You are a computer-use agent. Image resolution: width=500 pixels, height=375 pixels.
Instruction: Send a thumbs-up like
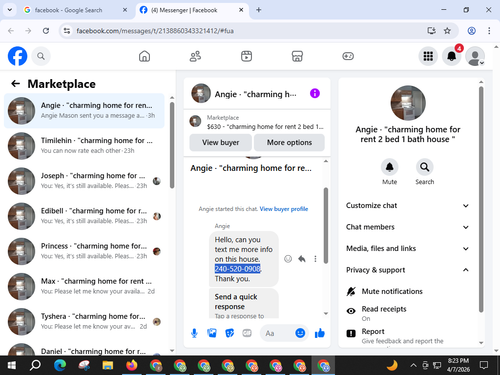point(320,333)
